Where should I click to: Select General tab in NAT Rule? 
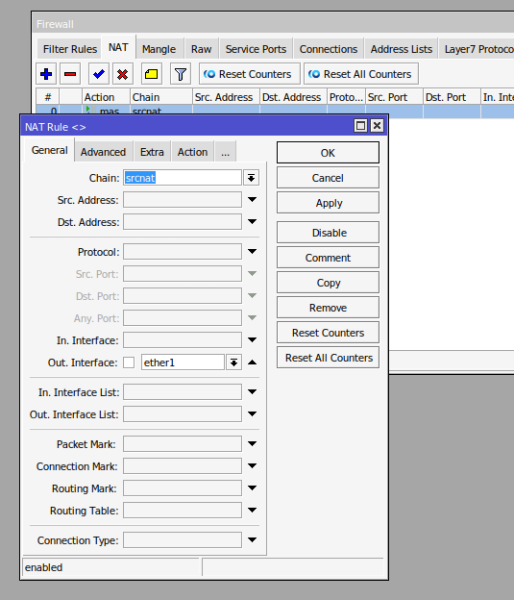49,150
